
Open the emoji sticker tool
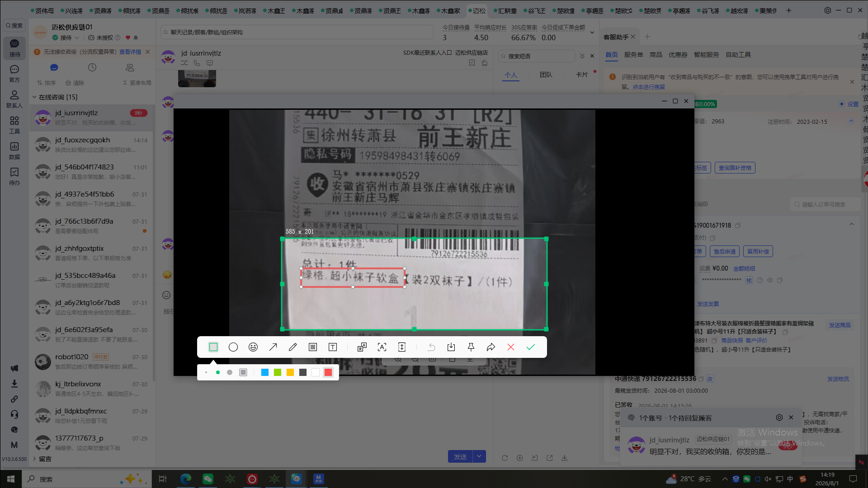point(253,347)
